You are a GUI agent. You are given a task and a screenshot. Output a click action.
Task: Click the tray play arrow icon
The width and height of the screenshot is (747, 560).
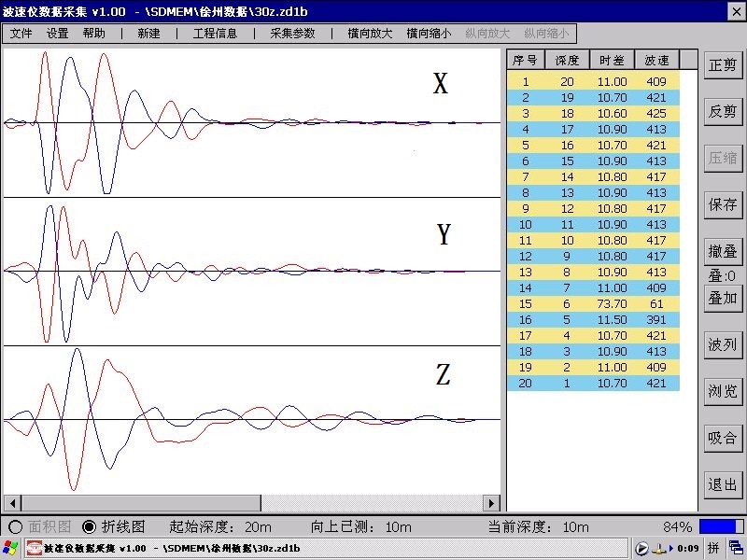click(641, 548)
